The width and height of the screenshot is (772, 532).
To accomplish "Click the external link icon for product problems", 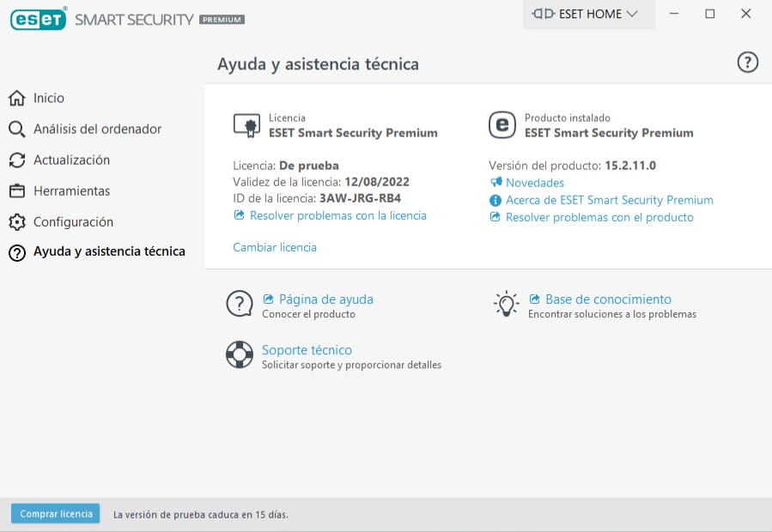I will 495,216.
